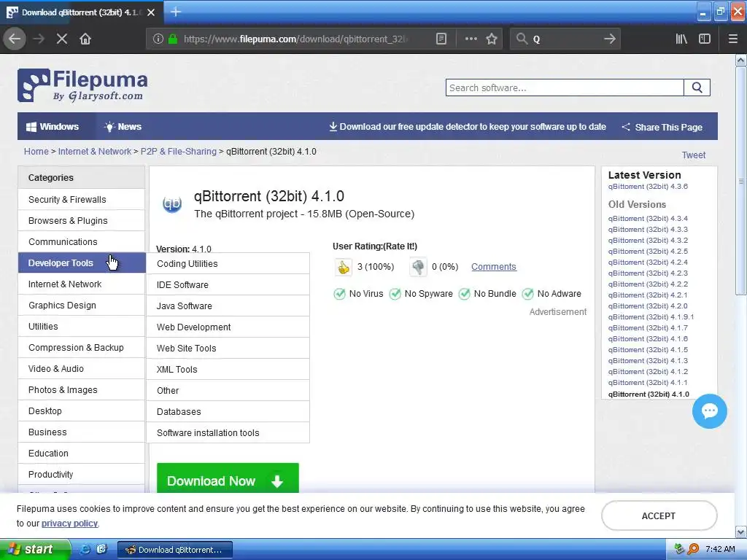Select Java Software submenu item
747x560 pixels.
coord(228,306)
